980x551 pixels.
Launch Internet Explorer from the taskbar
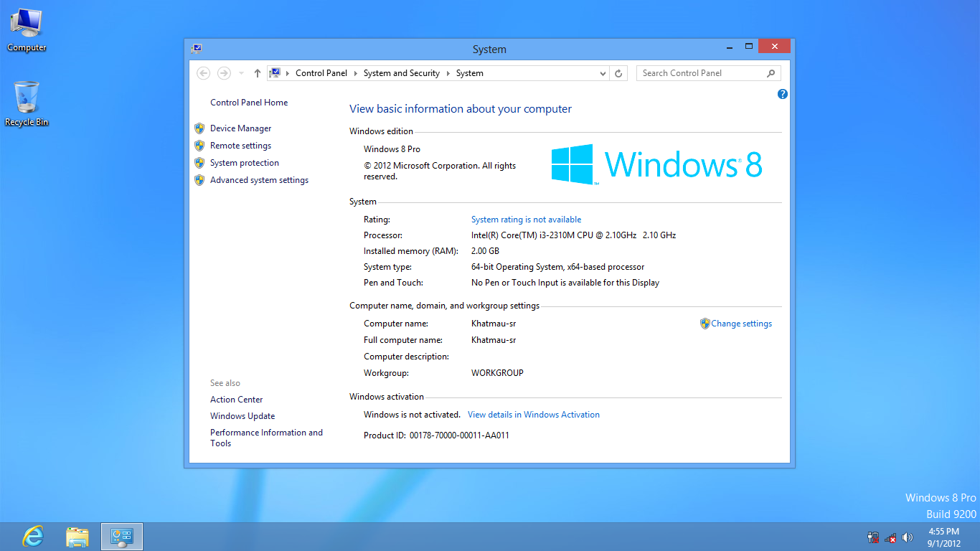32,537
